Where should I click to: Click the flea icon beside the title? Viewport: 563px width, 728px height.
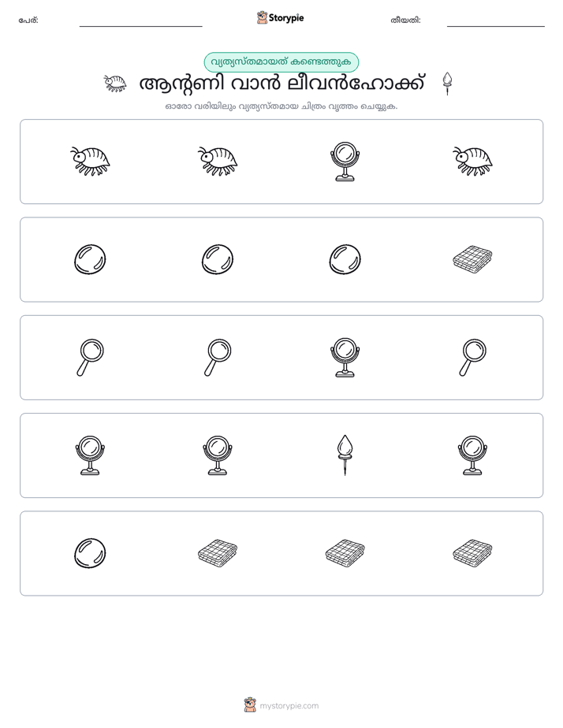click(x=115, y=84)
